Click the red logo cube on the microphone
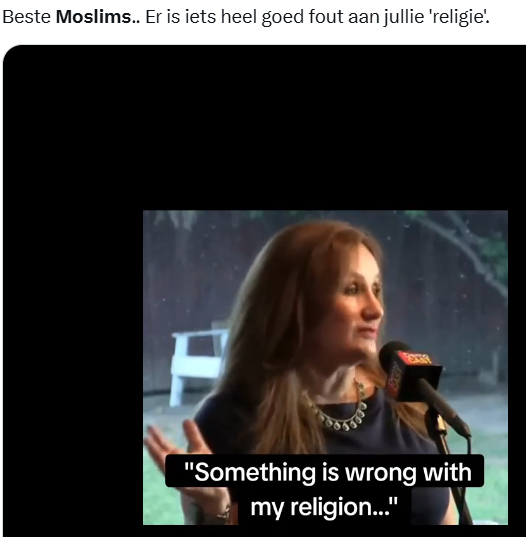The width and height of the screenshot is (526, 537). click(x=413, y=375)
